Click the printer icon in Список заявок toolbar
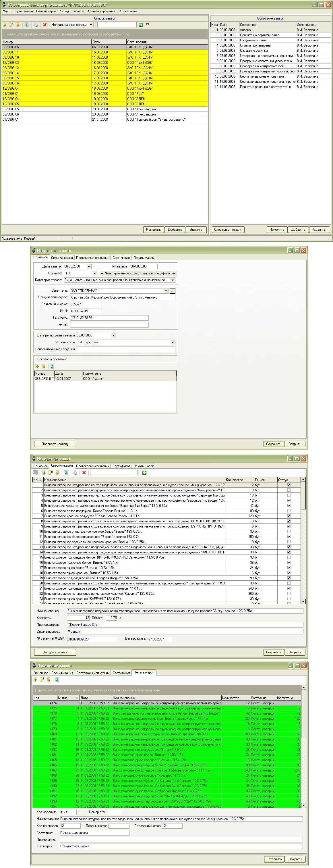This screenshot has width=333, height=868. click(36, 25)
